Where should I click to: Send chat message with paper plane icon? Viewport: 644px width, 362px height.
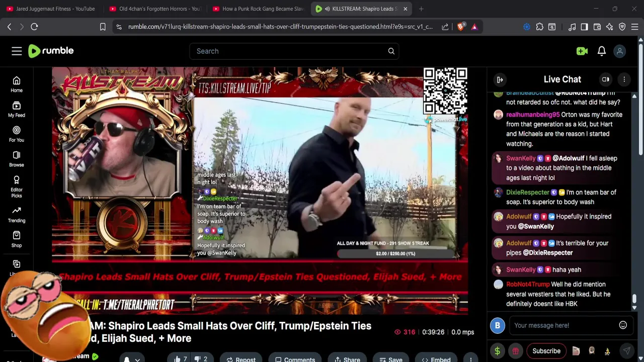coord(626,351)
